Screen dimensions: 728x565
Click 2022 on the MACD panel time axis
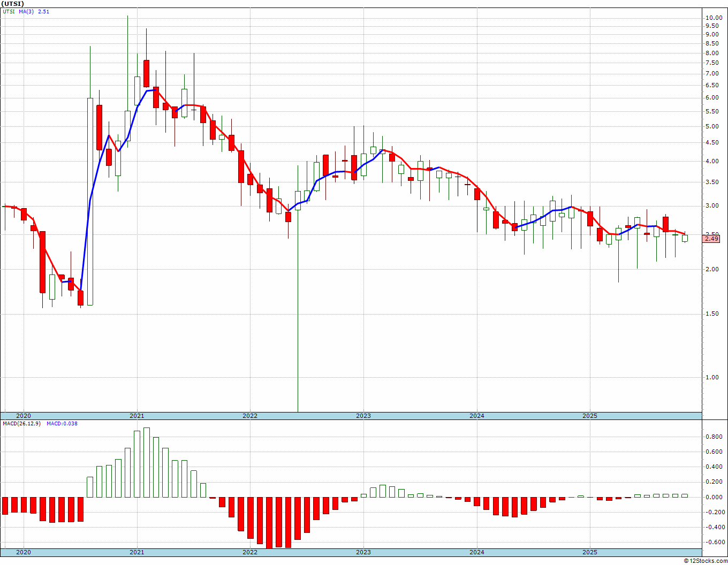coord(250,552)
